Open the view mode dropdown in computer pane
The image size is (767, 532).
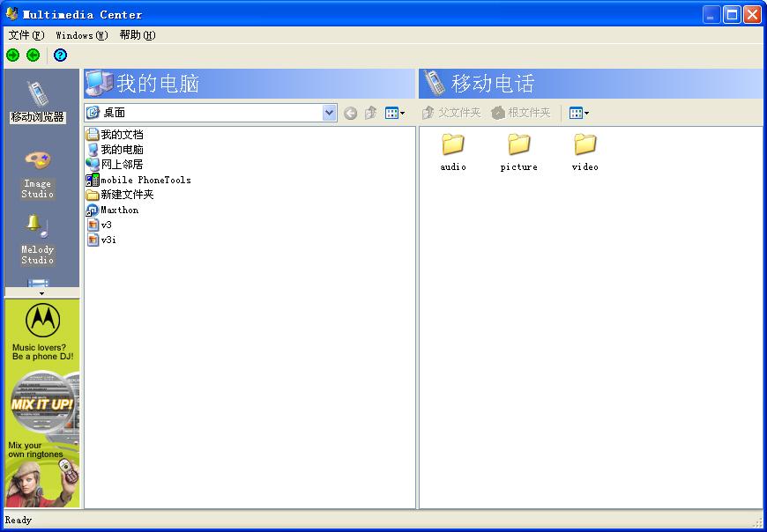395,113
